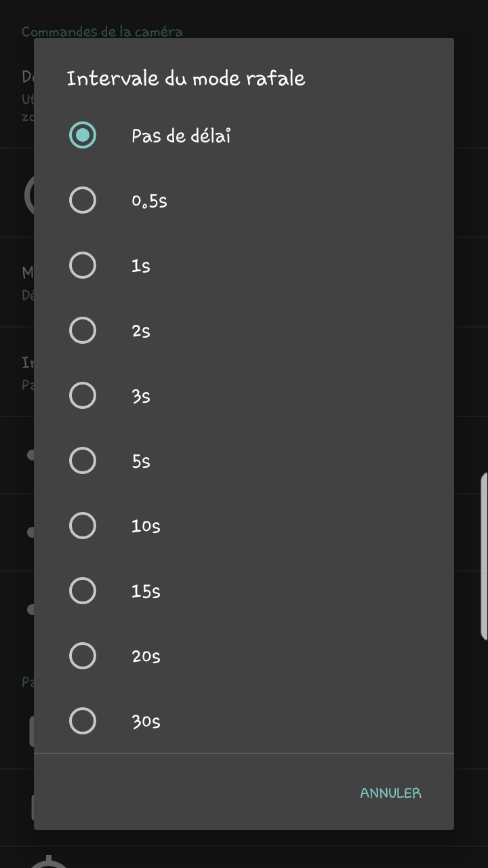The width and height of the screenshot is (488, 868).
Task: Select the "Pas de délai" radio button
Action: [x=83, y=135]
